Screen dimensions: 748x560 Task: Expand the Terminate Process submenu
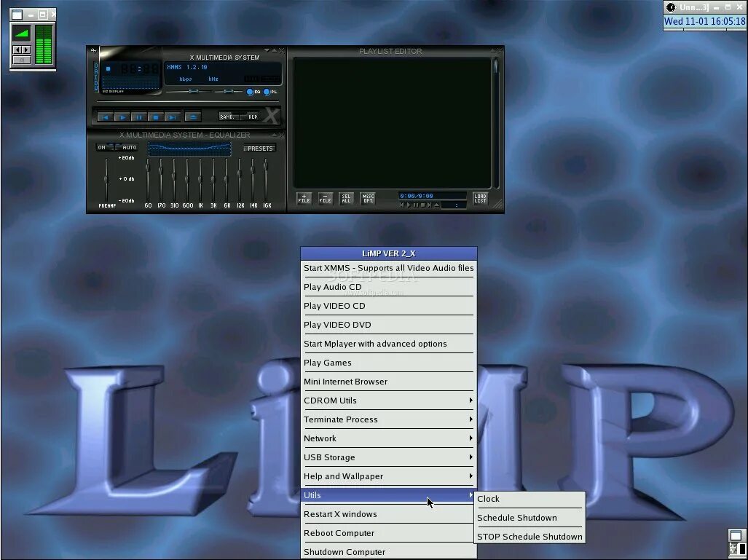[x=389, y=419]
